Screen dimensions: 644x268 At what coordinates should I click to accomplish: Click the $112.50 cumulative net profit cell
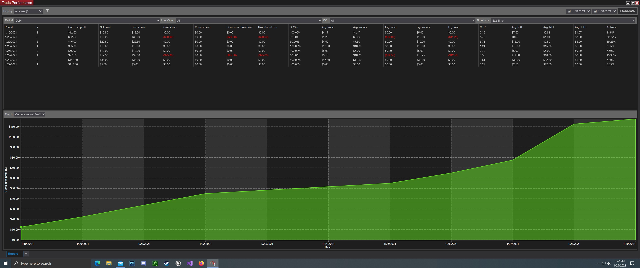point(73,60)
